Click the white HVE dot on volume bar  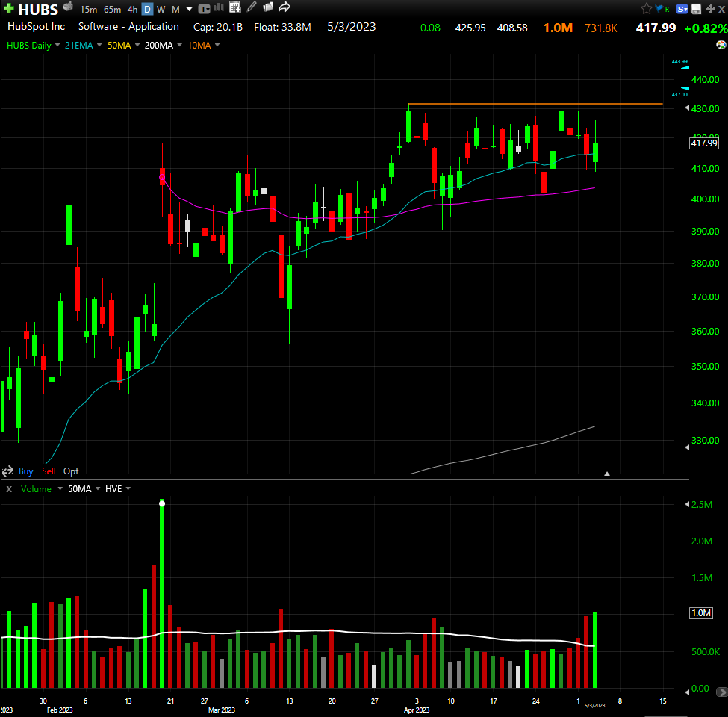point(162,503)
